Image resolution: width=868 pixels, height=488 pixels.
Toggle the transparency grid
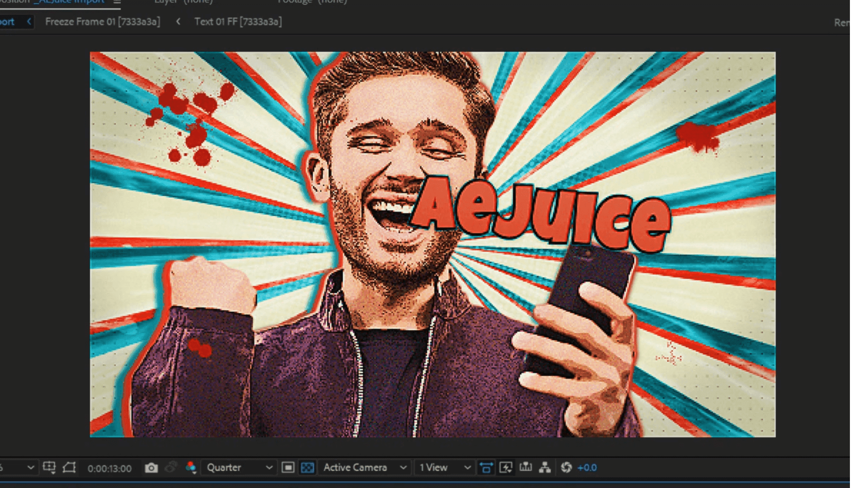click(x=307, y=467)
